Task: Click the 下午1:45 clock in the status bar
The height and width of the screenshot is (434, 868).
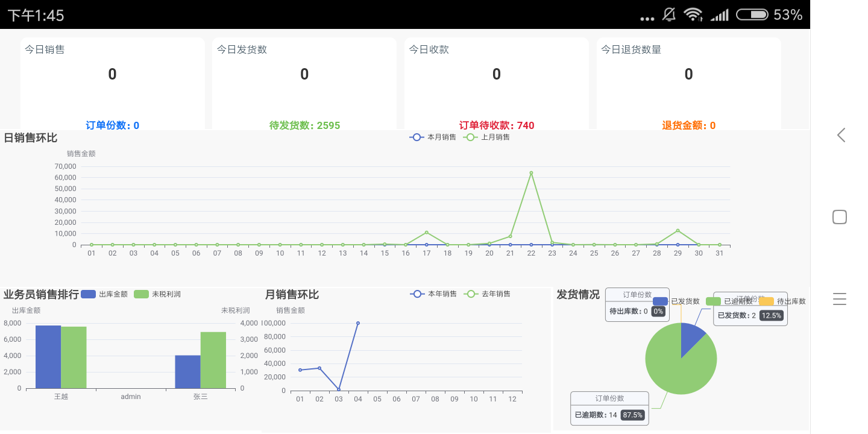Action: 36,16
